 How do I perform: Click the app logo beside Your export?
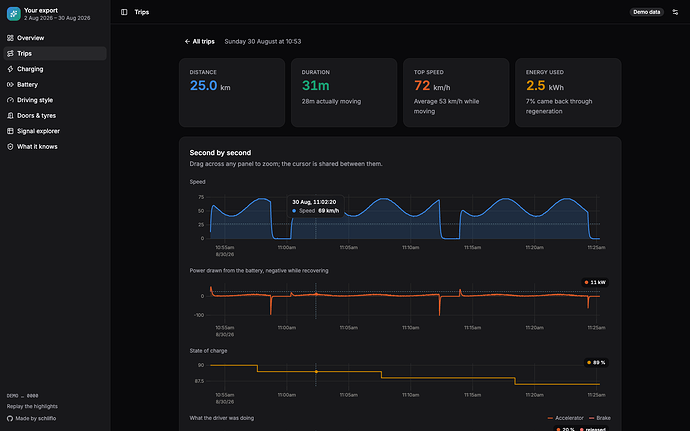[x=14, y=14]
